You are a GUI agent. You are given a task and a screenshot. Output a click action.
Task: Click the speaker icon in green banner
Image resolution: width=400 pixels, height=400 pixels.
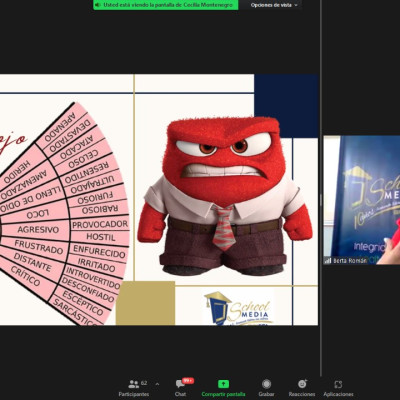(x=98, y=5)
